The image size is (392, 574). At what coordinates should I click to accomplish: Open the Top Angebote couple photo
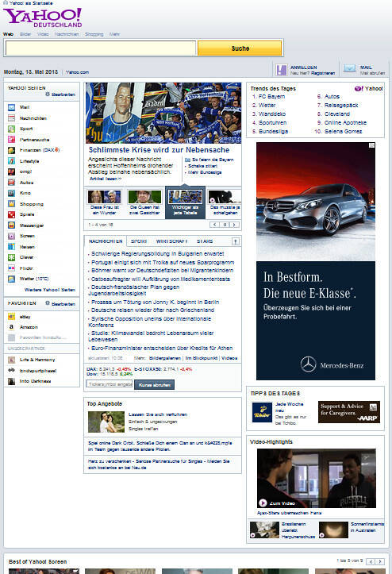[106, 422]
